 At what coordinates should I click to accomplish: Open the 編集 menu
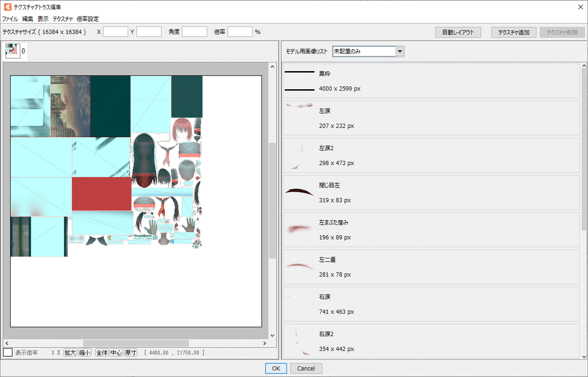point(27,19)
